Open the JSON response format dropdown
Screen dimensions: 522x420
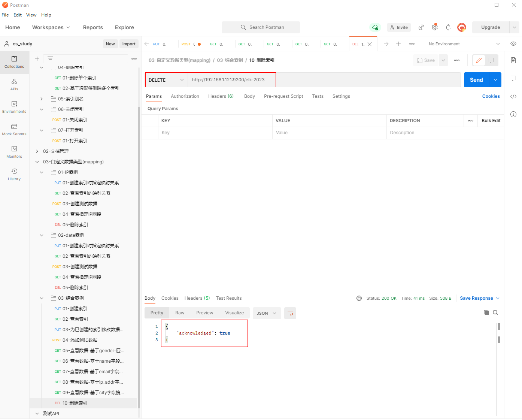pyautogui.click(x=267, y=313)
